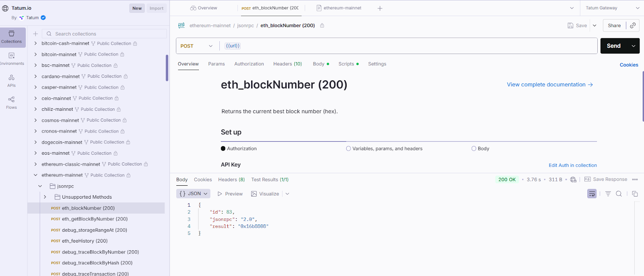Click the Import button

click(x=157, y=8)
